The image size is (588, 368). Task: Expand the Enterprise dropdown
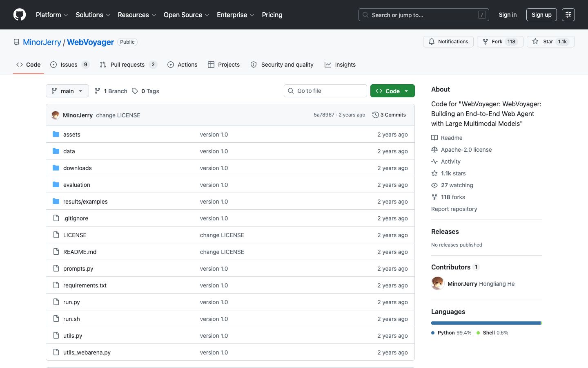[x=236, y=15]
